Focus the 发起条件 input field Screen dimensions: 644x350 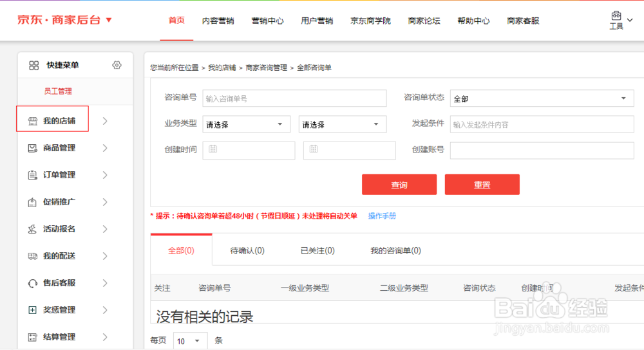coord(542,124)
